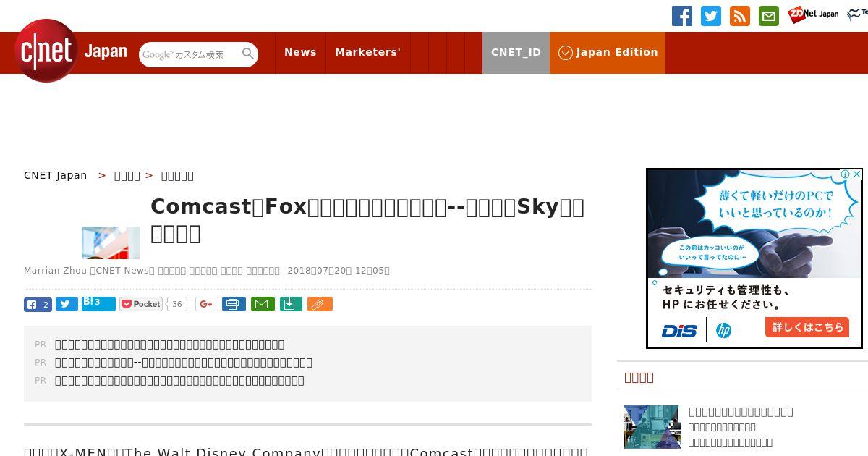Open first PR sponsored link

tap(170, 345)
